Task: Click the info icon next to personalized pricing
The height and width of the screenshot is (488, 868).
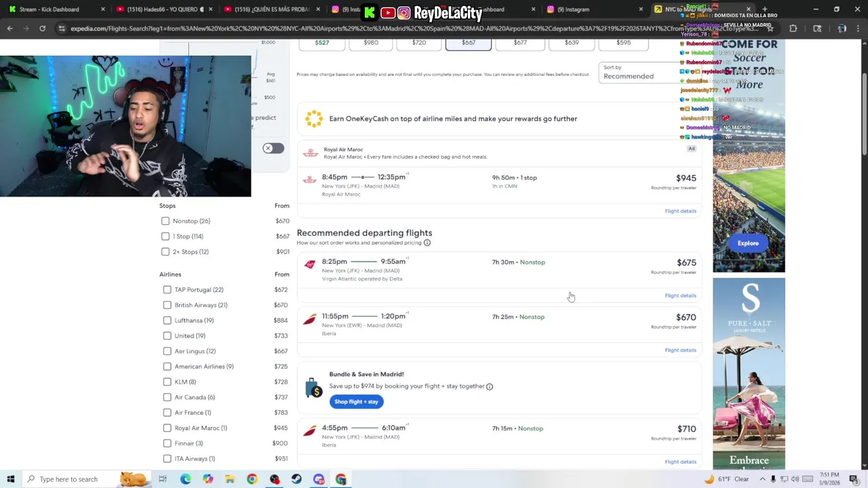Action: (427, 243)
